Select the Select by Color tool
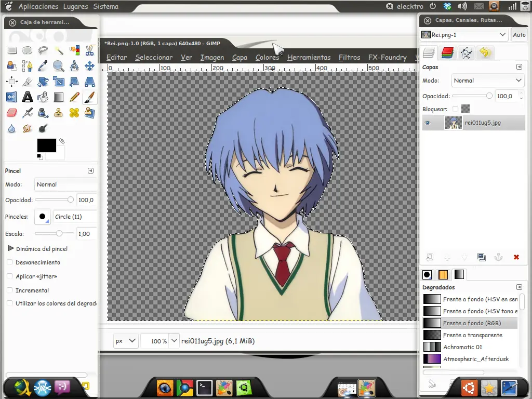 click(74, 50)
